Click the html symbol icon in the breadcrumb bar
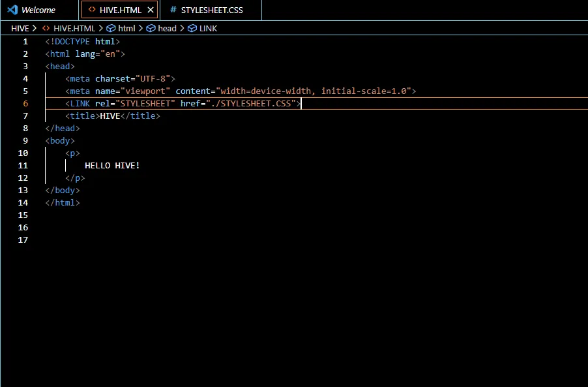 point(111,28)
